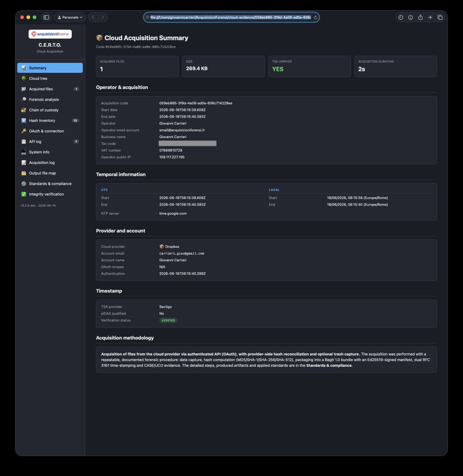The width and height of the screenshot is (463, 476).
Task: Click the Standards & compliance bold text in methodology
Action: (329, 365)
